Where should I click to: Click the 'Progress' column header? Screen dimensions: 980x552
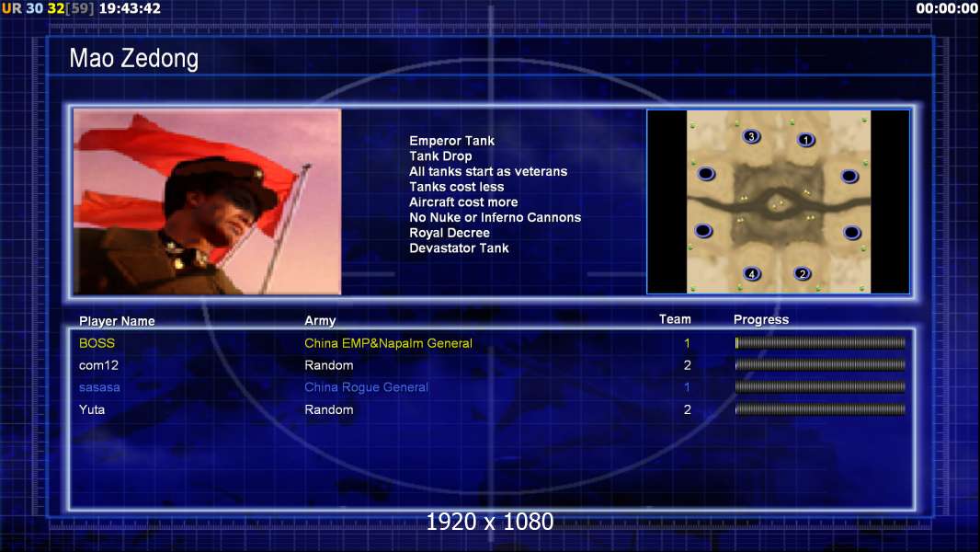[760, 319]
